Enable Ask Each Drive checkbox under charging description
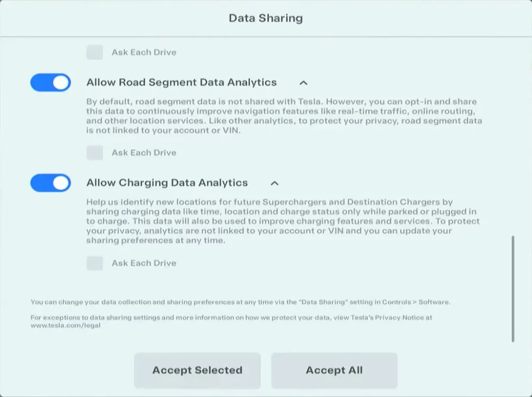The image size is (532, 397). (95, 263)
